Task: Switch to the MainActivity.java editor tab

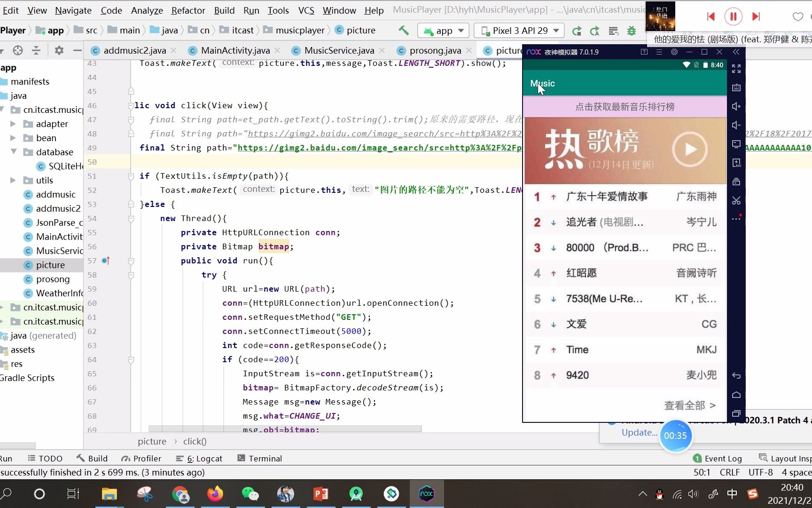Action: click(234, 50)
